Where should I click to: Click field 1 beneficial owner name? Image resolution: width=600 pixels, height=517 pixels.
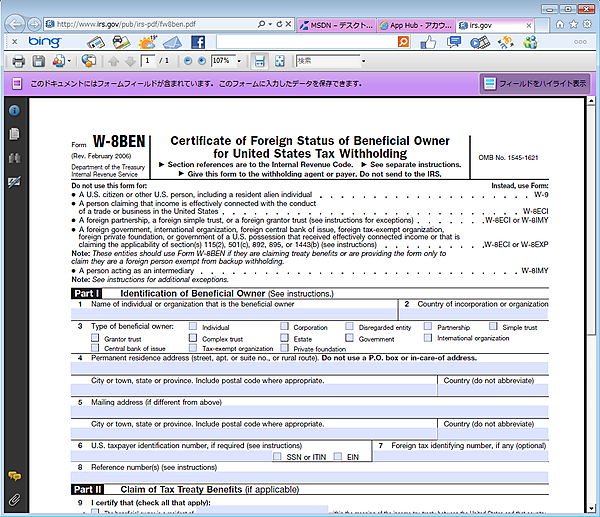[233, 314]
